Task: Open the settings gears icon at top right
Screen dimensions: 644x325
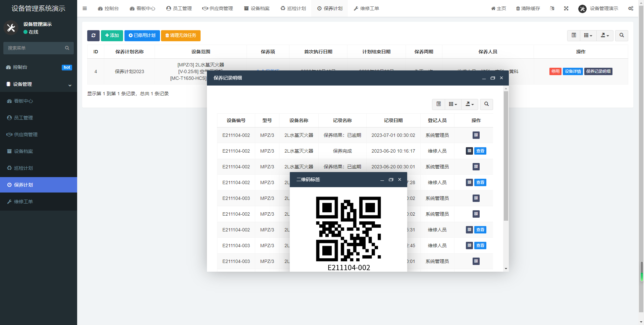Action: 631,8
